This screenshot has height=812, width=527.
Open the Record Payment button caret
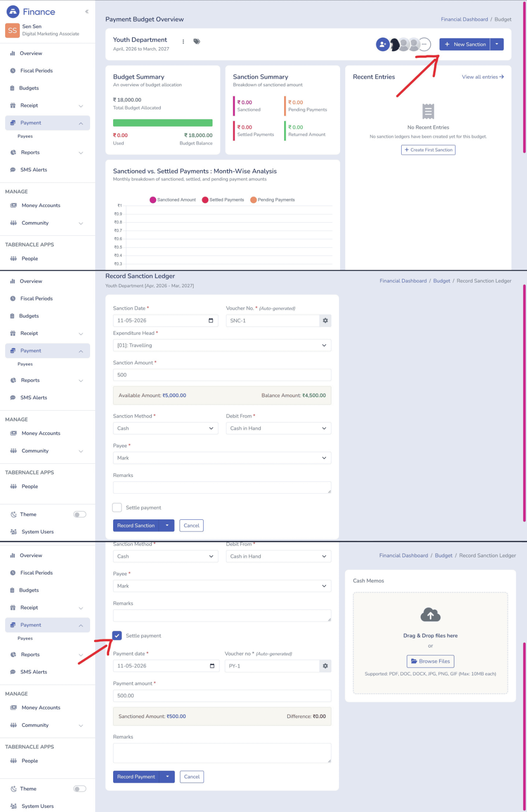click(167, 777)
